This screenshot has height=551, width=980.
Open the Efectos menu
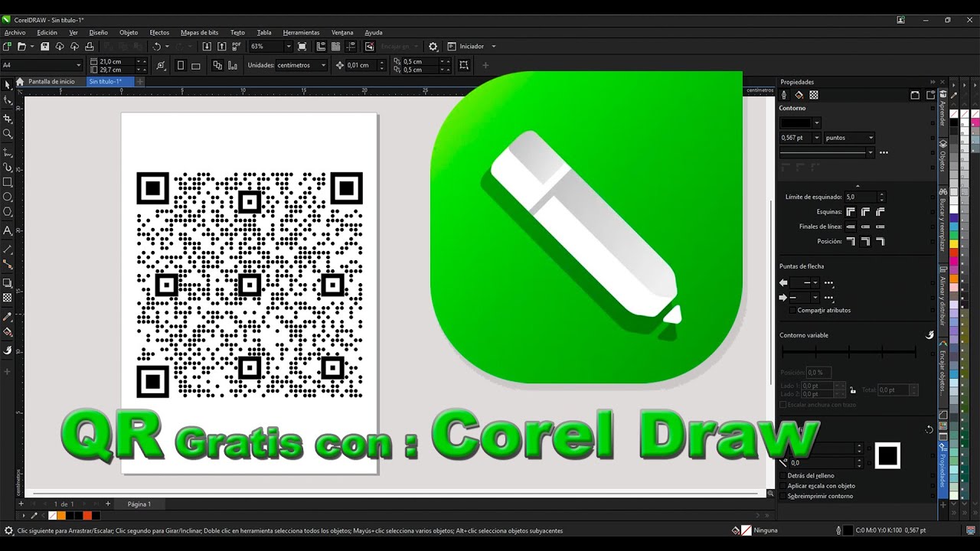(159, 33)
